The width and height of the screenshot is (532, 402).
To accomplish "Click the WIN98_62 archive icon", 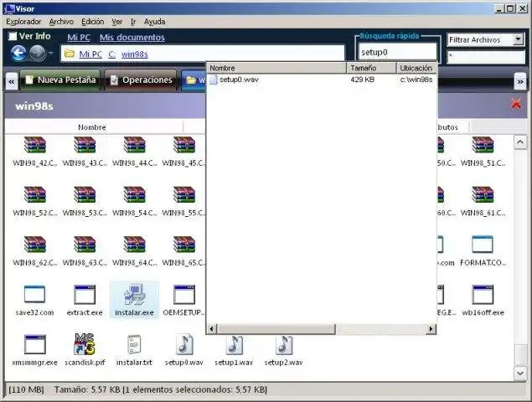I will (x=34, y=245).
